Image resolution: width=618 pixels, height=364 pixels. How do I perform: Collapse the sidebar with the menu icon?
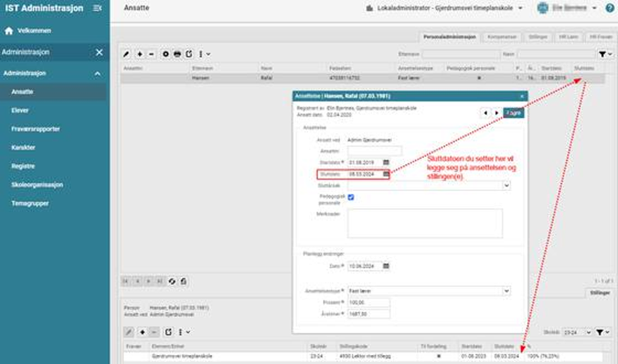(x=97, y=8)
